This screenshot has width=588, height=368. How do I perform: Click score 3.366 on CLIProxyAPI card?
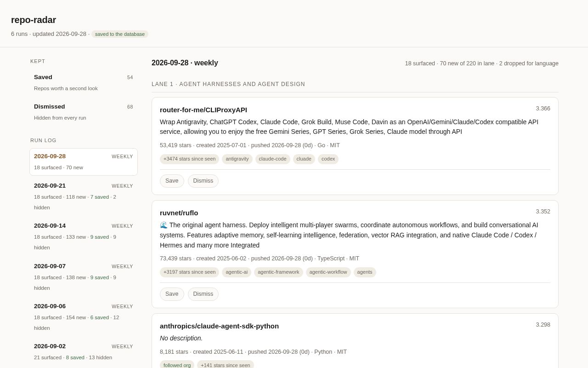[543, 109]
